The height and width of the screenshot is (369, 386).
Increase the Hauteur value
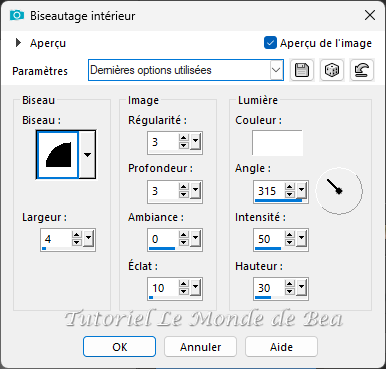click(290, 284)
